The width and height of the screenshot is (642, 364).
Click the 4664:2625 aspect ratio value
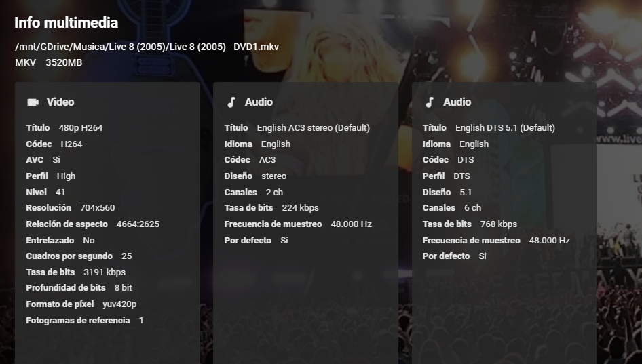pyautogui.click(x=138, y=224)
